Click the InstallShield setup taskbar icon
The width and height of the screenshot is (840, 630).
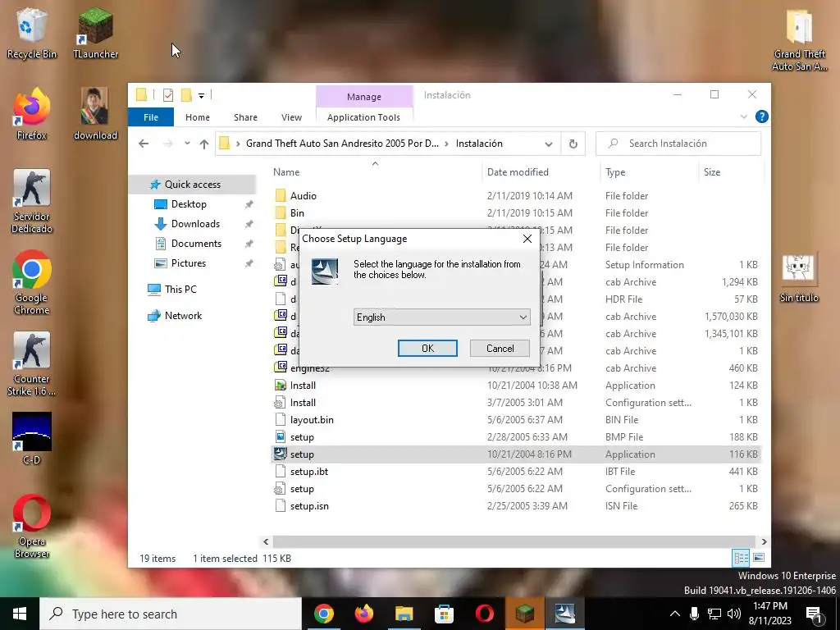[564, 614]
